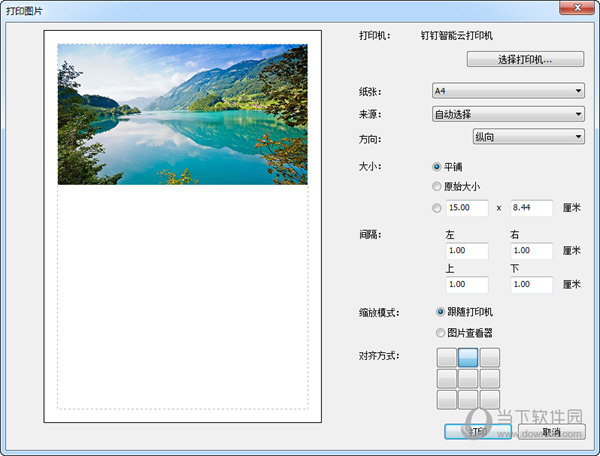Image resolution: width=600 pixels, height=456 pixels.
Task: Set alignment to top-right cell
Action: pyautogui.click(x=490, y=357)
